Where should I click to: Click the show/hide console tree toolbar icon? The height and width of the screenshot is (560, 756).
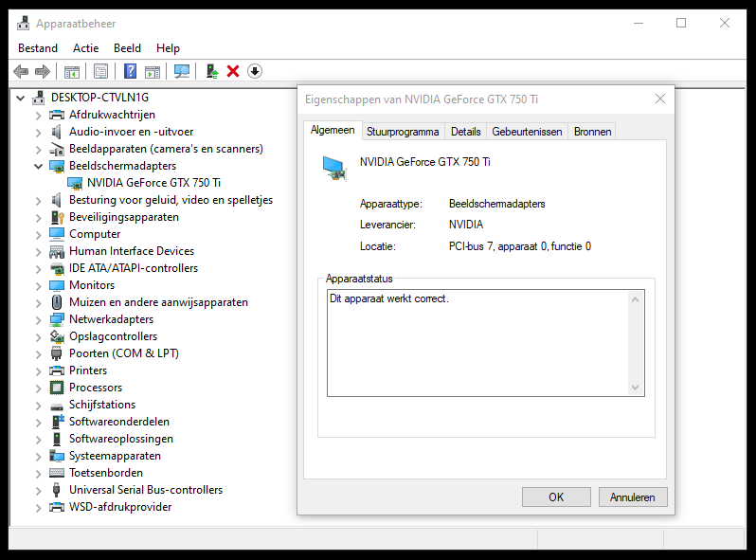[x=72, y=71]
